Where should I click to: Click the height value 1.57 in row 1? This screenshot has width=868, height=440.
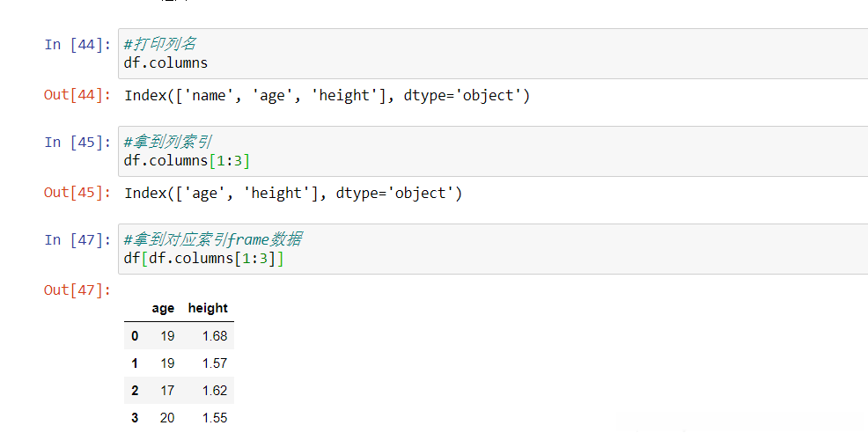tap(214, 363)
